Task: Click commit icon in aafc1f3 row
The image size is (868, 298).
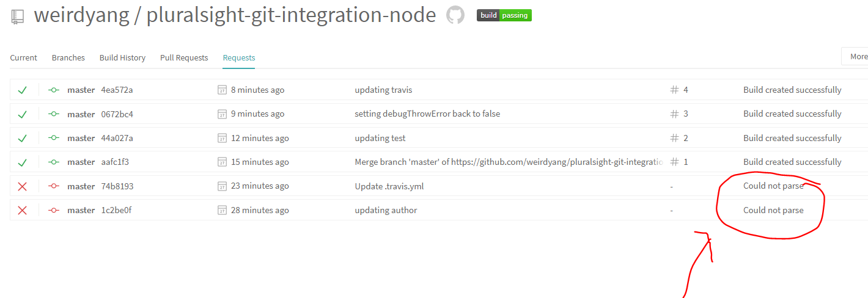Action: 54,162
